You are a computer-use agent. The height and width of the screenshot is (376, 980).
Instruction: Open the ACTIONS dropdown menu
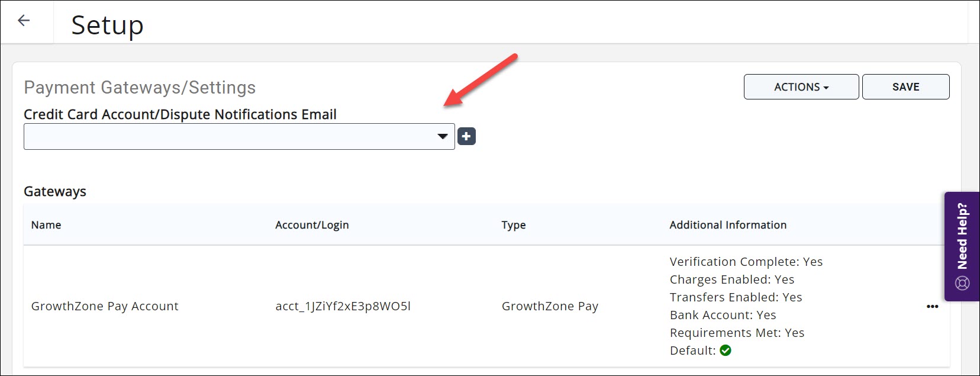[x=801, y=87]
